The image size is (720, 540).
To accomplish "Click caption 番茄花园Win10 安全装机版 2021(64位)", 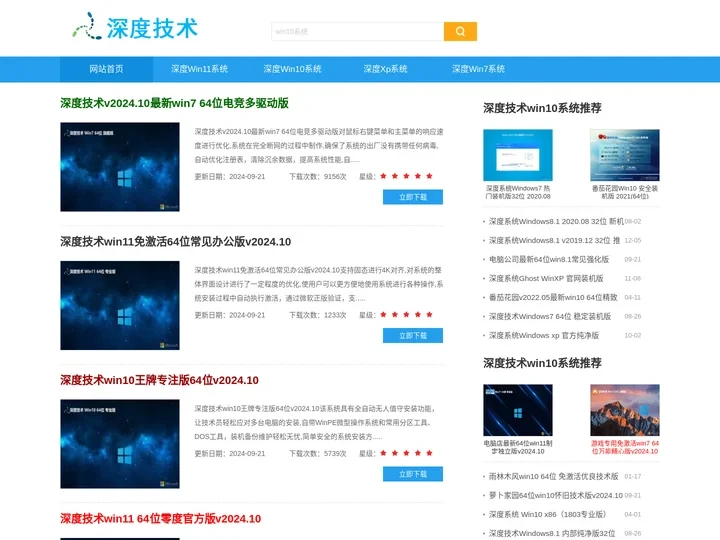I will tap(625, 192).
